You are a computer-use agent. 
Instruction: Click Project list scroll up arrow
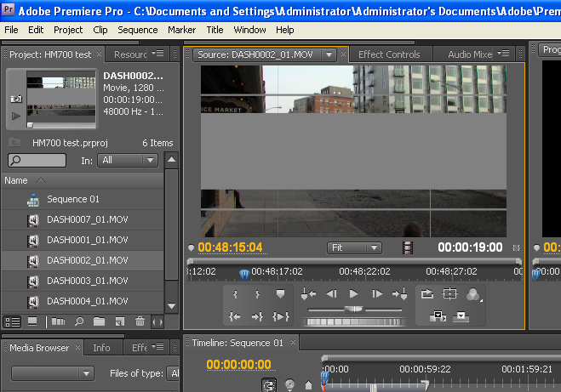click(172, 160)
